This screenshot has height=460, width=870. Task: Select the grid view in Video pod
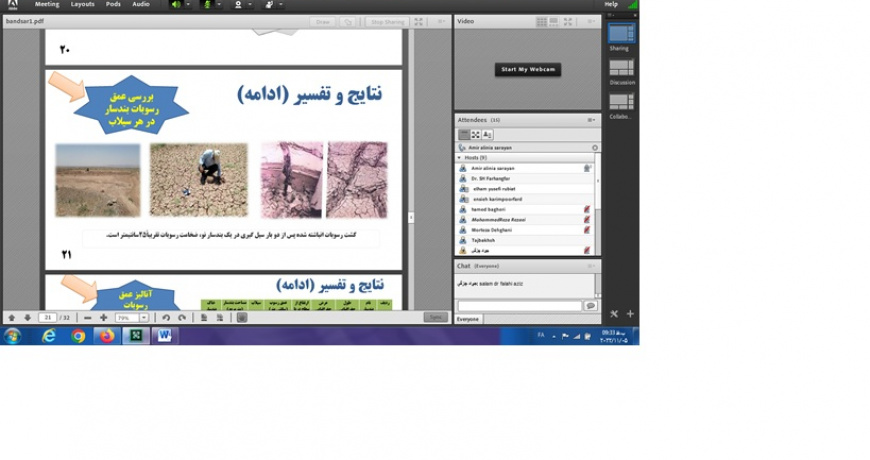[x=542, y=22]
